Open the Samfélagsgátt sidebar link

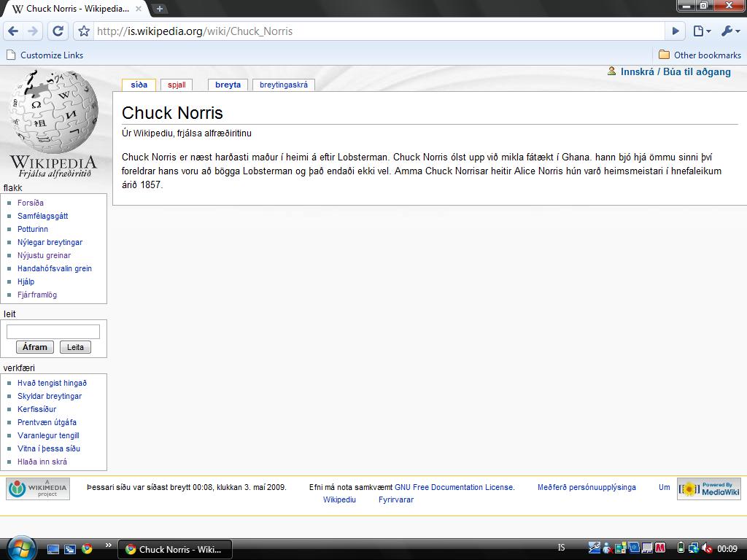(x=43, y=216)
